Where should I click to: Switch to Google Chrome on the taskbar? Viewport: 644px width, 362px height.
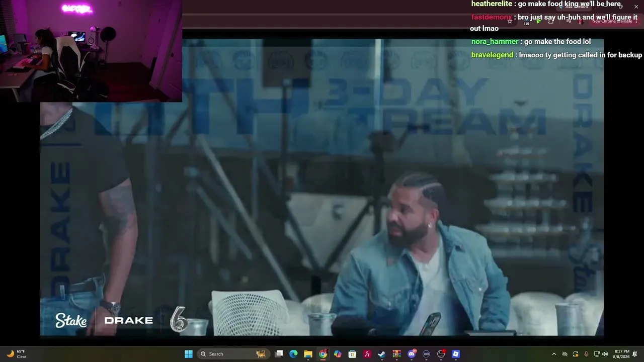coord(323,354)
